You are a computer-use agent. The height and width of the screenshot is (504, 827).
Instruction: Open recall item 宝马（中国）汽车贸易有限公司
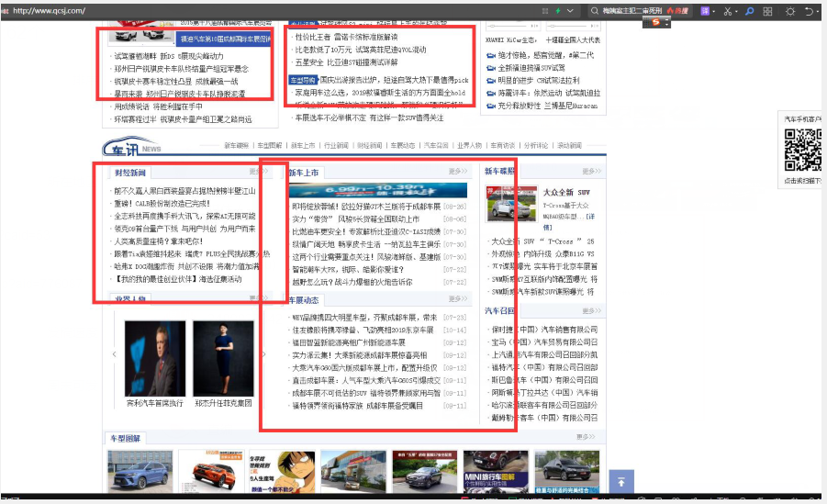(544, 342)
